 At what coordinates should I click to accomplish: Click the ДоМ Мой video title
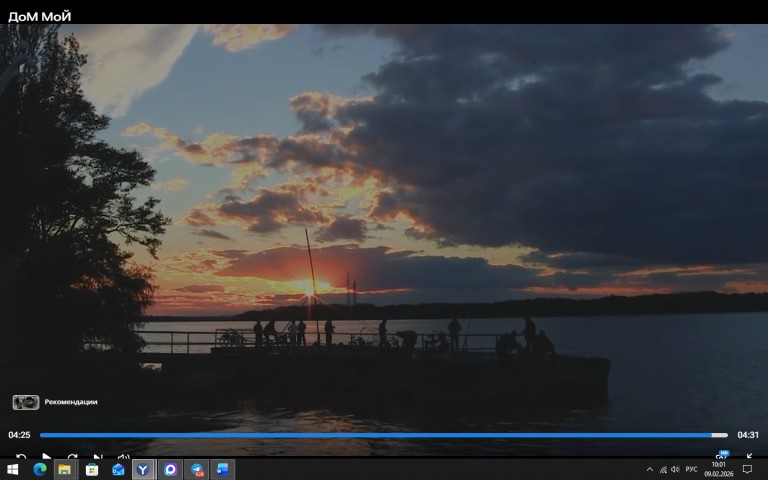(x=40, y=16)
